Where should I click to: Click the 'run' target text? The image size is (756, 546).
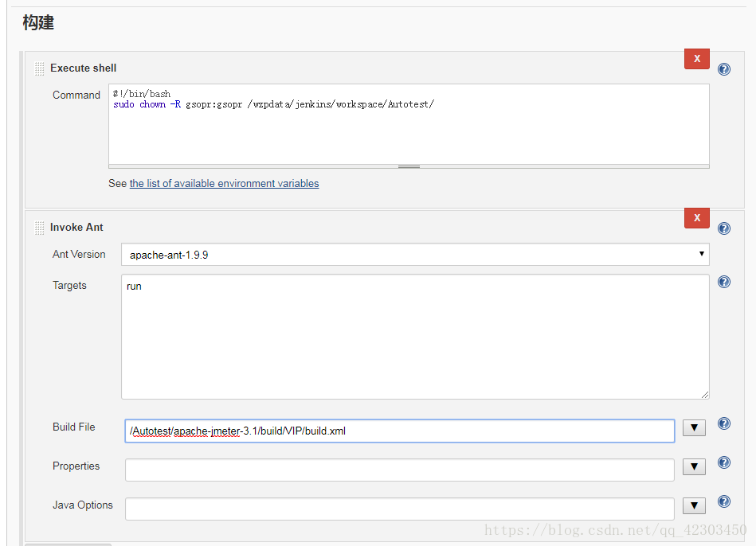pyautogui.click(x=134, y=287)
